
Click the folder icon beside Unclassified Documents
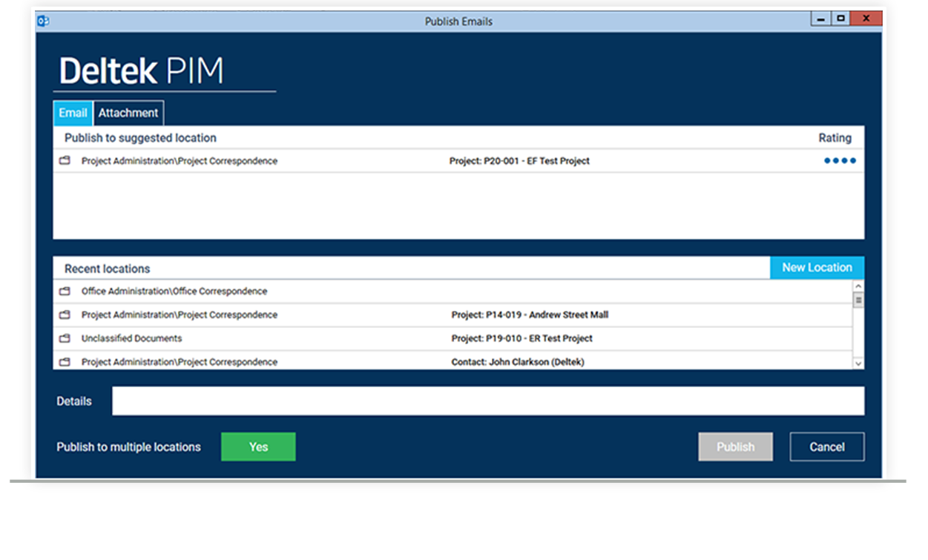pyautogui.click(x=66, y=338)
